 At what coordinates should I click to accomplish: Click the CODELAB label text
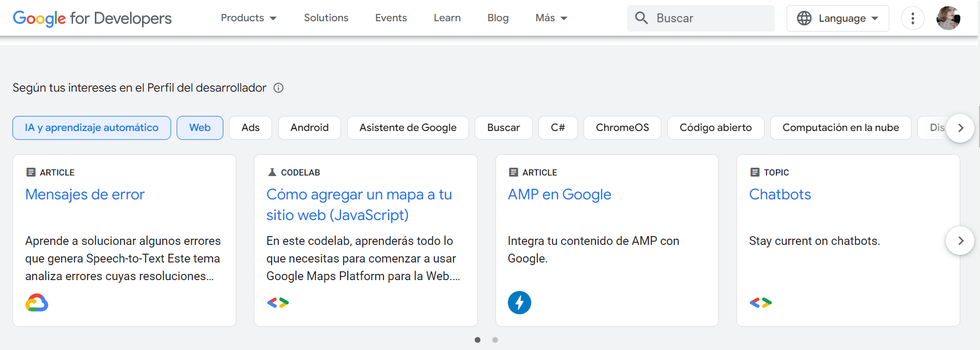coord(301,172)
